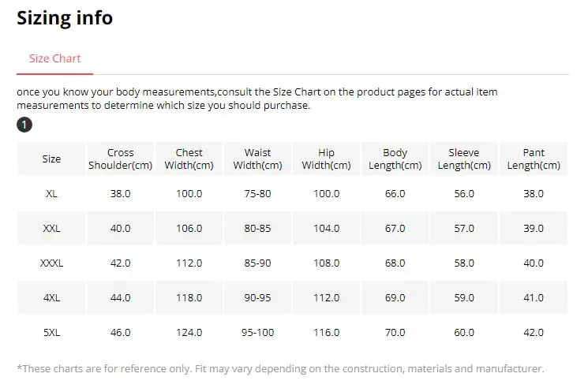Select the 124.0 chest width cell
Image resolution: width=588 pixels, height=392 pixels.
click(189, 332)
